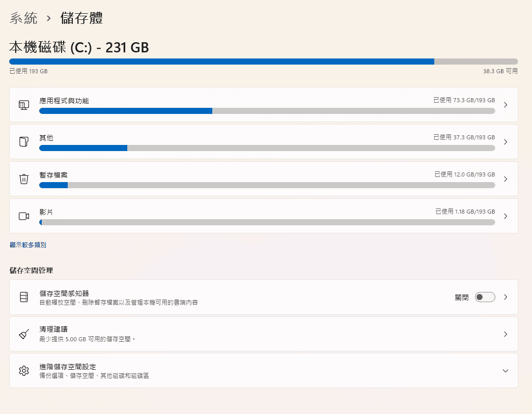Click the 清理建議 broom icon
The width and height of the screenshot is (532, 414).
(24, 334)
